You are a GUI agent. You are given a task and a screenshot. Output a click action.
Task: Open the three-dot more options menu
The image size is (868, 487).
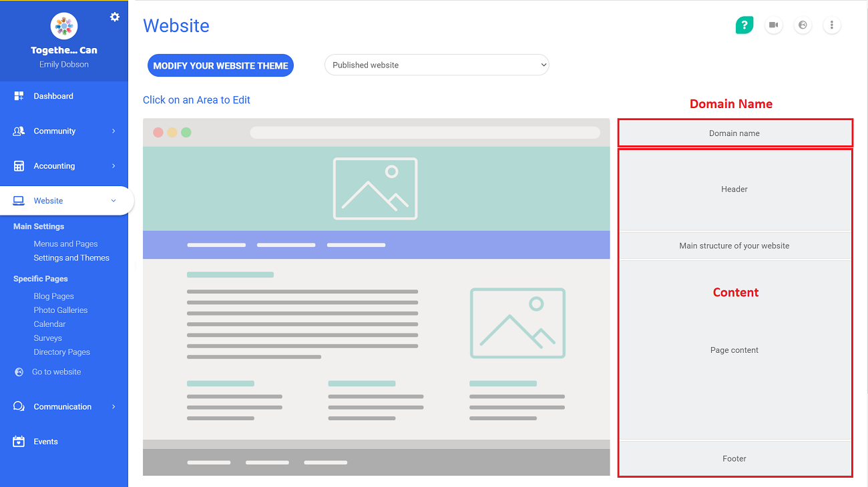(x=832, y=25)
